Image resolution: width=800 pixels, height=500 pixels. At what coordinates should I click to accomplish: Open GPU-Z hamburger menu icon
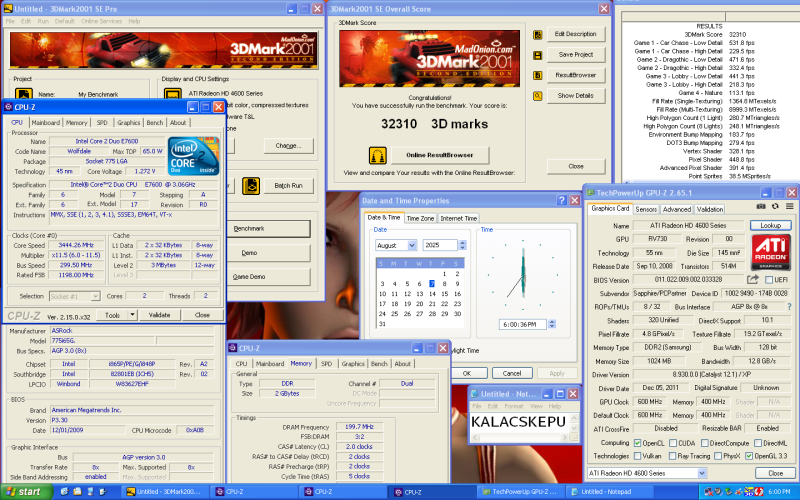789,207
